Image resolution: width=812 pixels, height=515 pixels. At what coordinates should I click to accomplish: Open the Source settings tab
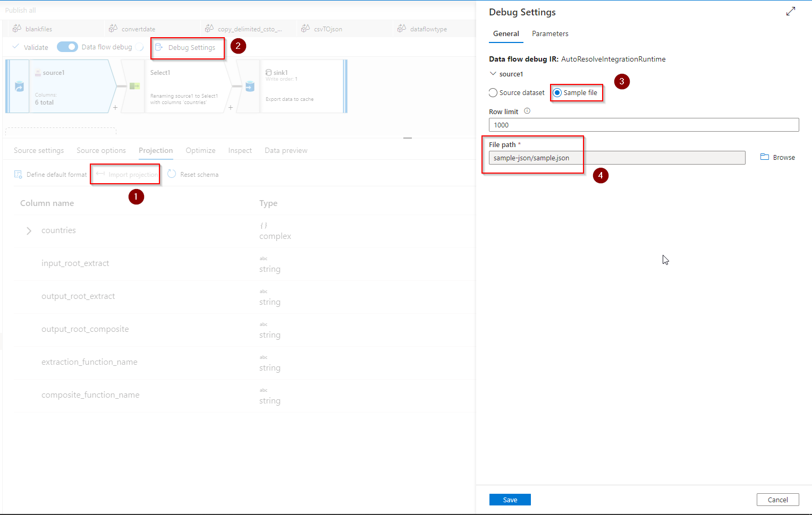39,150
